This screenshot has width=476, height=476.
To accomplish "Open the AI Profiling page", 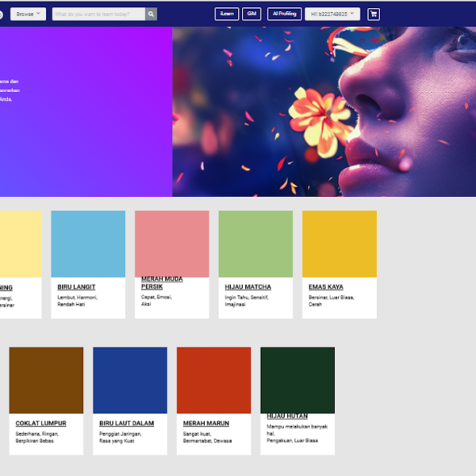I will 285,14.
